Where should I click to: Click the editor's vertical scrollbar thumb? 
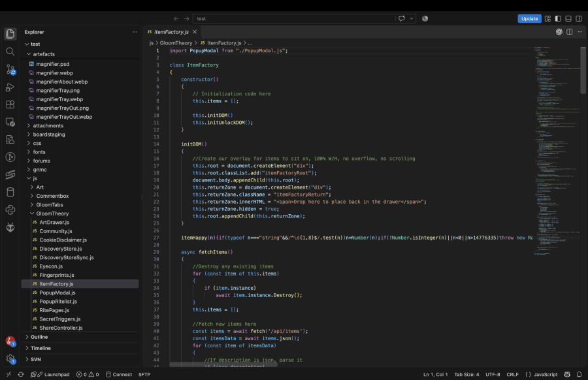(583, 70)
